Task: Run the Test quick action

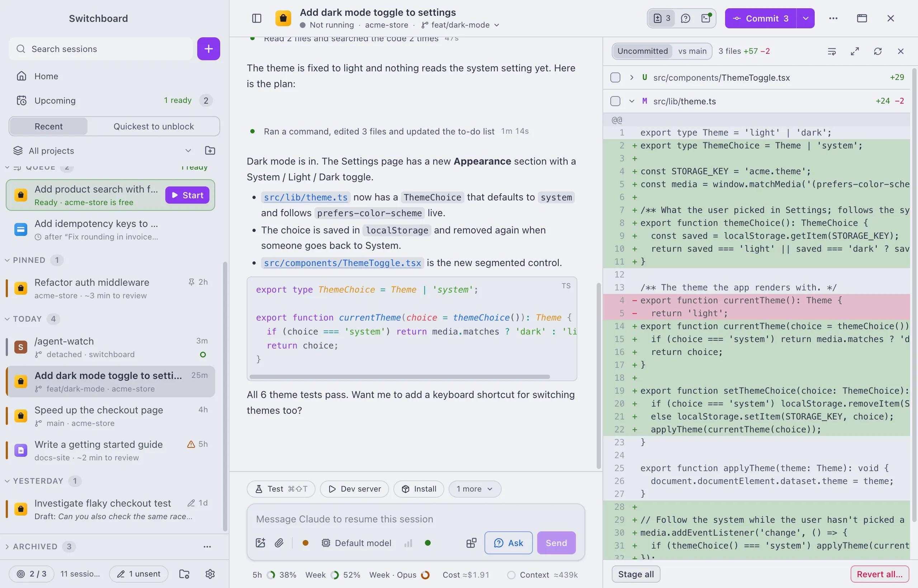Action: pos(281,489)
